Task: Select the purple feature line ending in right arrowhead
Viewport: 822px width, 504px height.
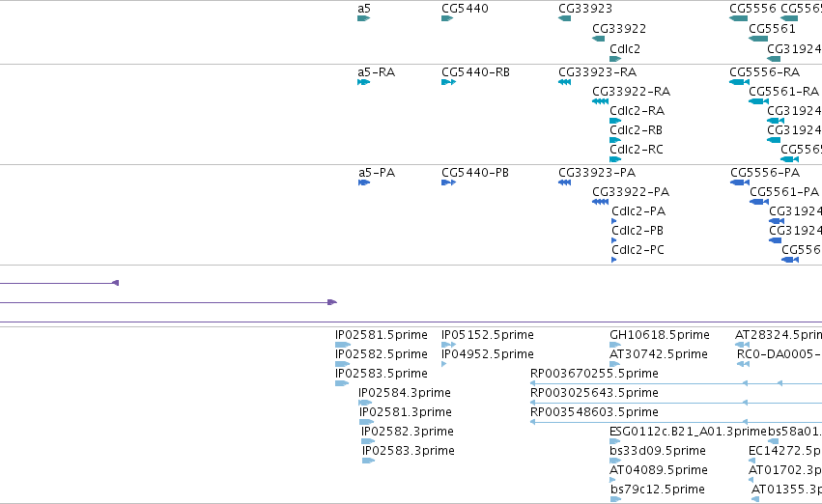Action: pos(168,302)
